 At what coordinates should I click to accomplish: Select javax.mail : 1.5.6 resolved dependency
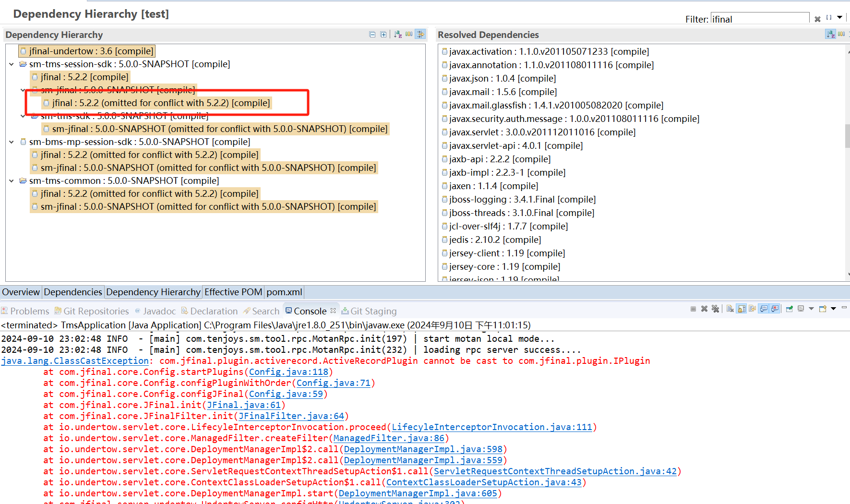(500, 92)
